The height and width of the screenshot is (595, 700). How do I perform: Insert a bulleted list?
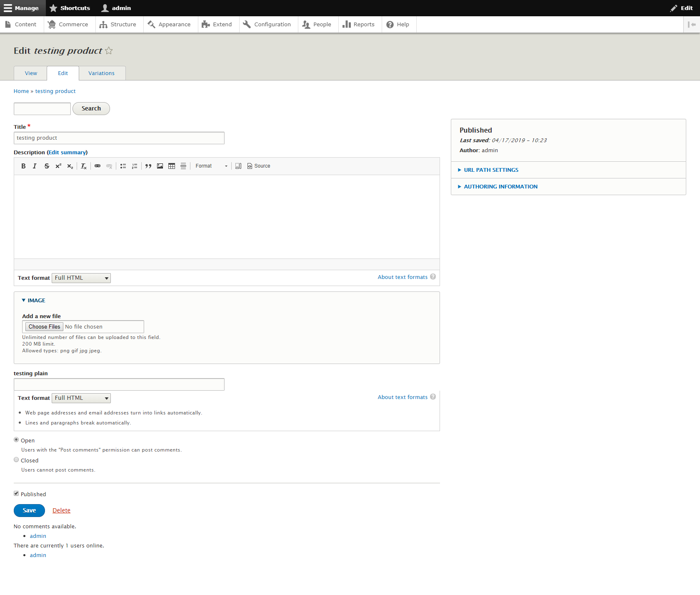pyautogui.click(x=123, y=166)
